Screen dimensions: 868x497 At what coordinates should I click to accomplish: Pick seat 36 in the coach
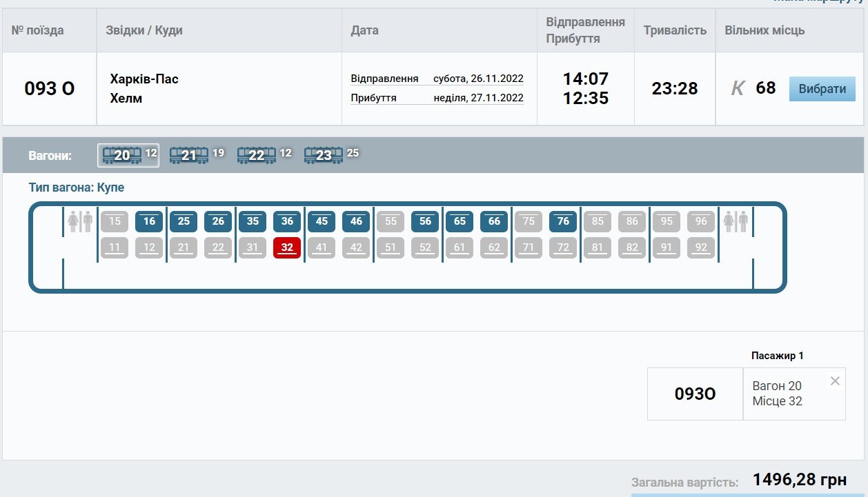point(287,221)
